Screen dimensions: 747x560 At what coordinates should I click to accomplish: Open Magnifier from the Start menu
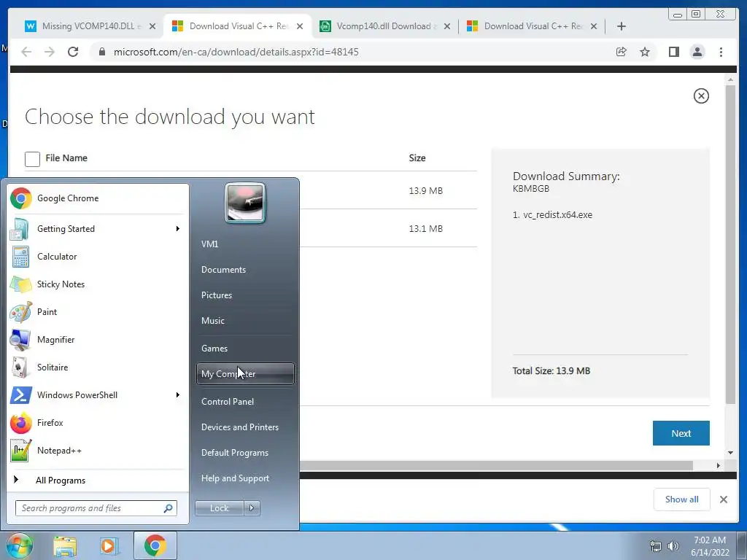click(97, 340)
